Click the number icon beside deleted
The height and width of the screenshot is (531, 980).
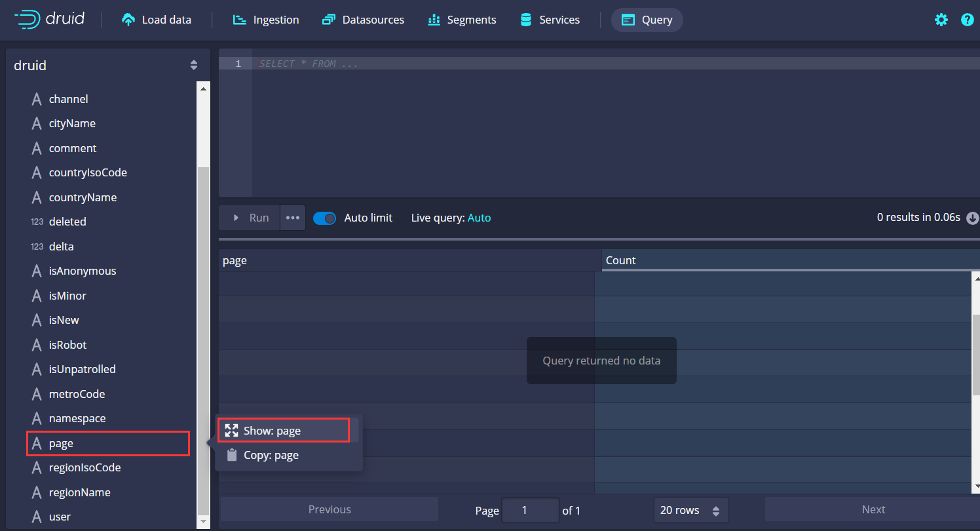(37, 222)
